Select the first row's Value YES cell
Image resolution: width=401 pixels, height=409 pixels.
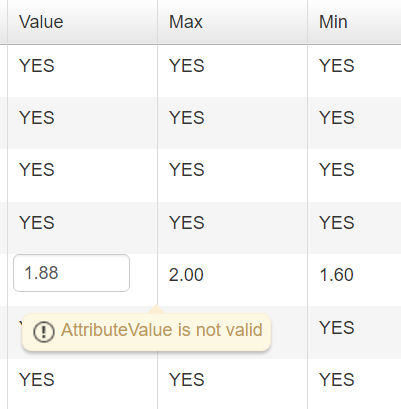(x=82, y=71)
